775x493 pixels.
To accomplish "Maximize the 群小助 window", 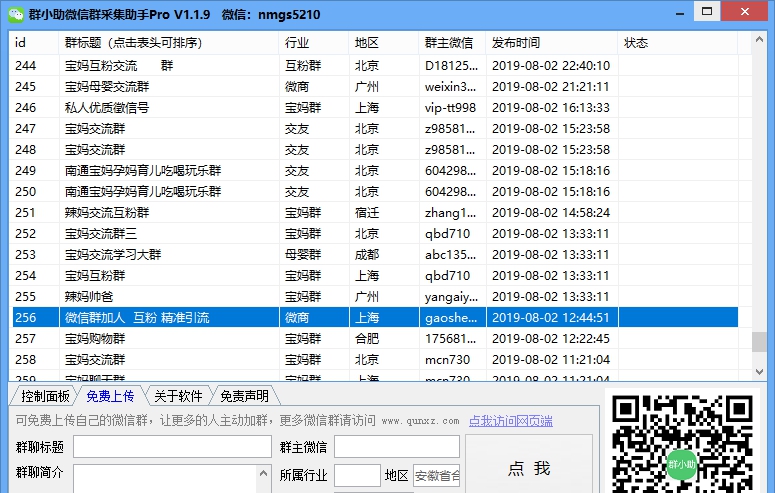I will (707, 11).
